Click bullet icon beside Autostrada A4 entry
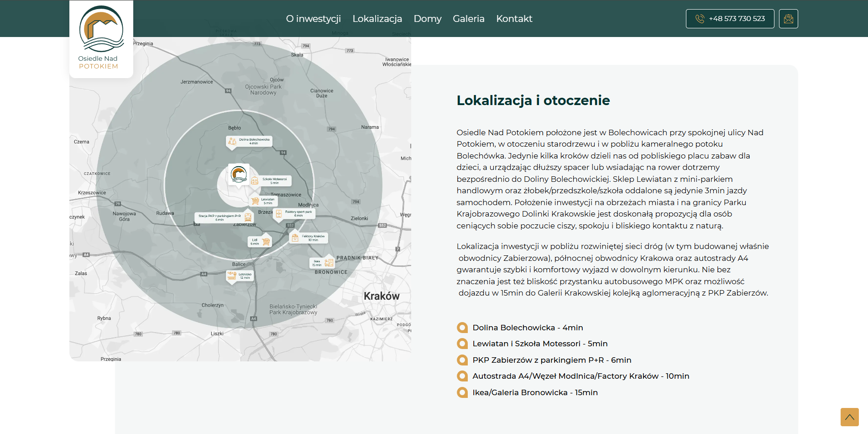868x434 pixels. click(x=462, y=376)
